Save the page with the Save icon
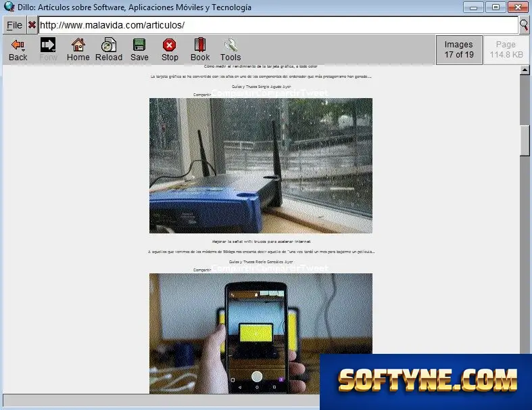The width and height of the screenshot is (532, 410). tap(139, 49)
